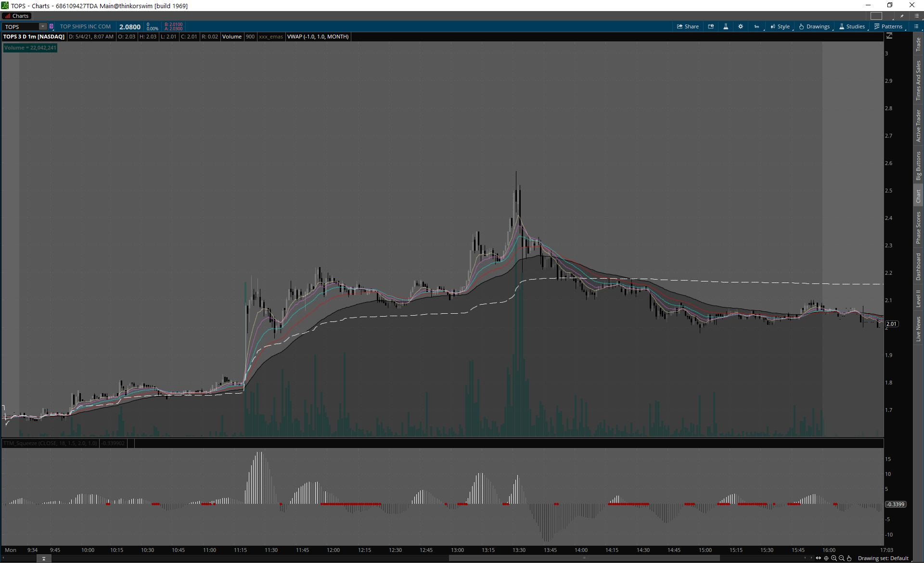The height and width of the screenshot is (563, 924).
Task: Click the zoom out magnifier icon
Action: coord(842,558)
